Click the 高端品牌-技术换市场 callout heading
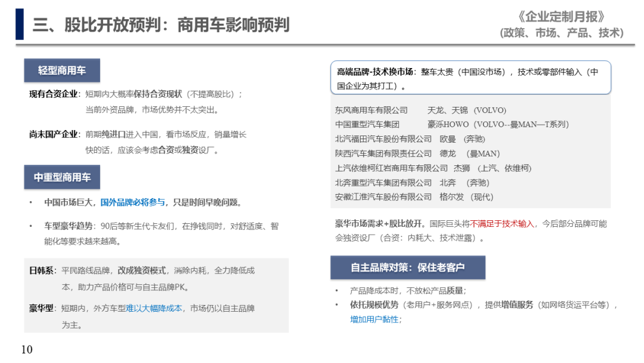The height and width of the screenshot is (363, 644). [x=374, y=72]
